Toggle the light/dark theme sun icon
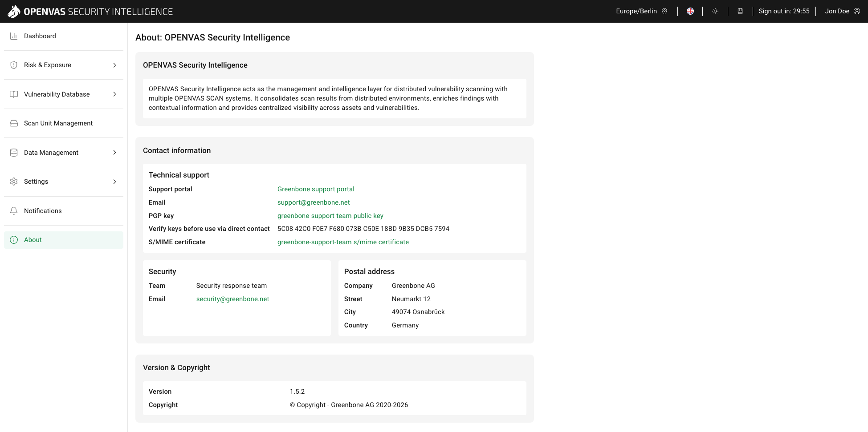 pyautogui.click(x=715, y=11)
